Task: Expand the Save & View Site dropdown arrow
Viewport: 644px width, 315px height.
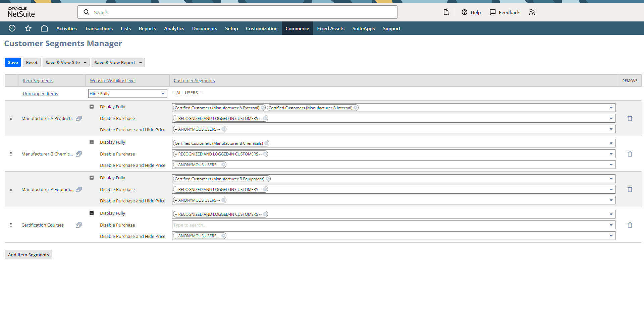Action: (x=85, y=63)
